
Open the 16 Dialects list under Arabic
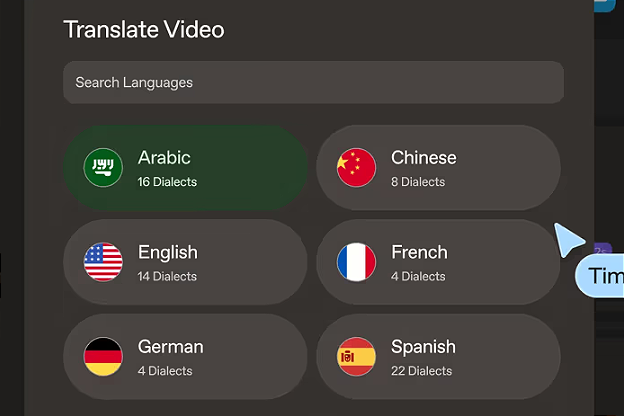tap(167, 182)
